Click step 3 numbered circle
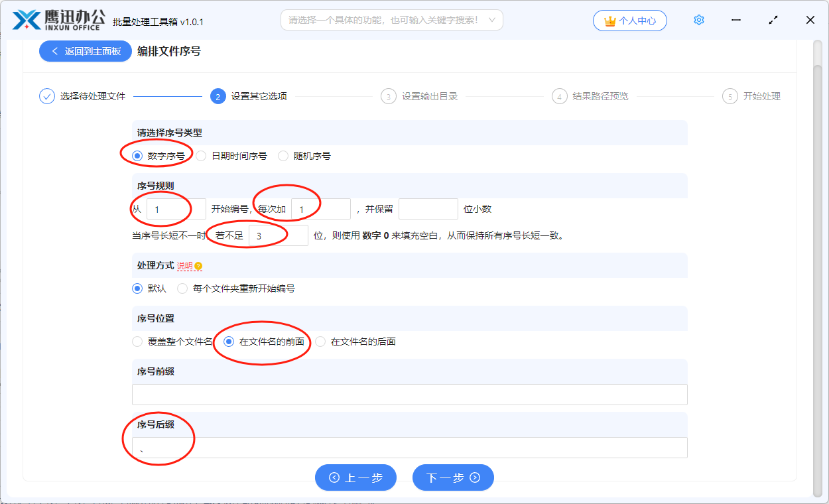This screenshot has width=829, height=504. (388, 96)
